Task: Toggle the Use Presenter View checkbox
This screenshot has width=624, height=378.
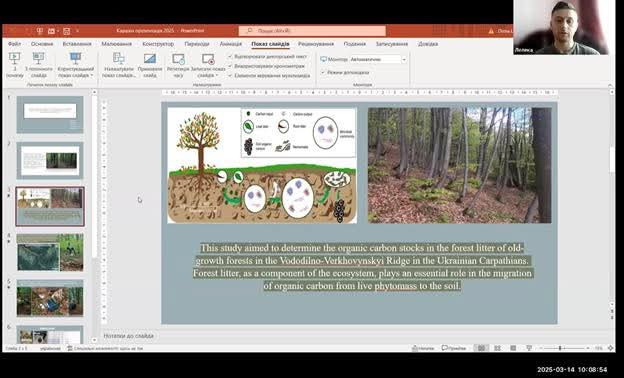Action: point(323,72)
